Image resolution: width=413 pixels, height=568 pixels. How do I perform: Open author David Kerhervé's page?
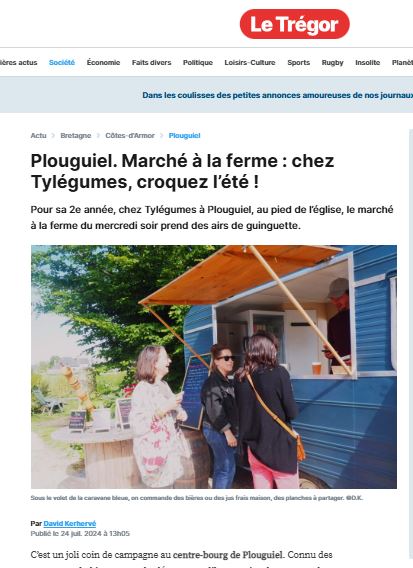click(70, 523)
